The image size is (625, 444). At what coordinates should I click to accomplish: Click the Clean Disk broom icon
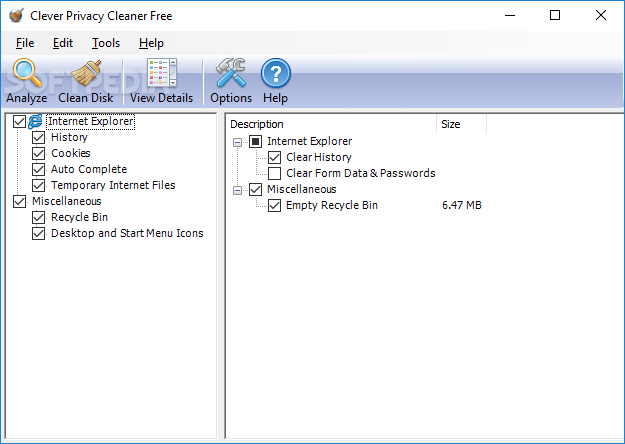coord(86,73)
